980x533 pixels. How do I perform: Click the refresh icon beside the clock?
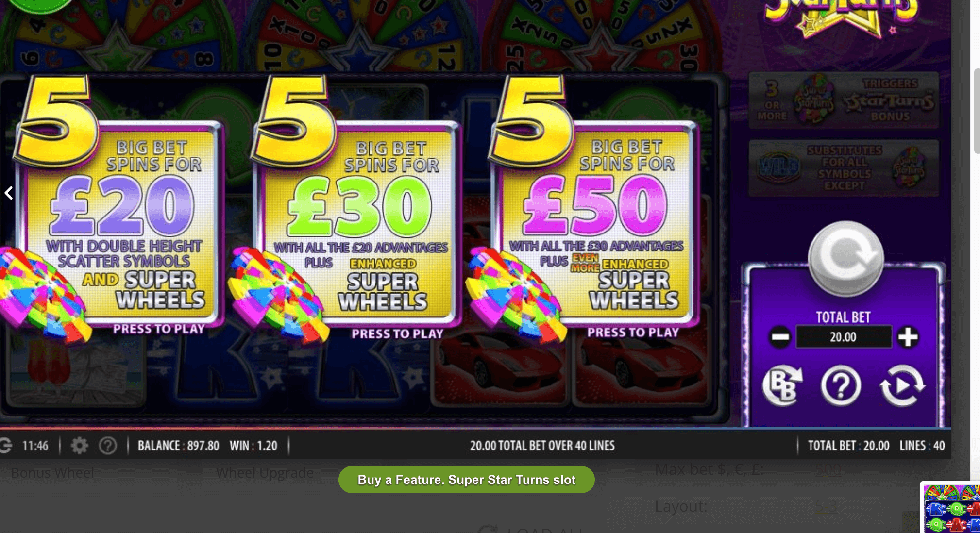pyautogui.click(x=6, y=445)
